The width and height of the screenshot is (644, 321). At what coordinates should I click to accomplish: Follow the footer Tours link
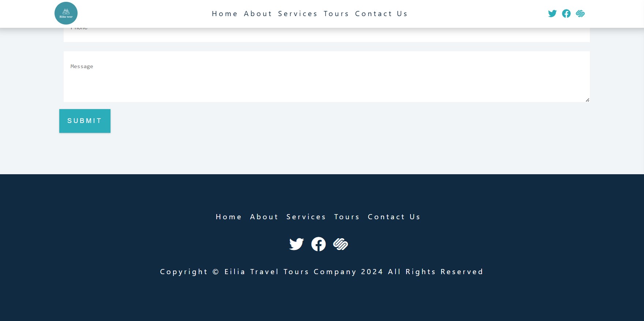[x=347, y=217]
